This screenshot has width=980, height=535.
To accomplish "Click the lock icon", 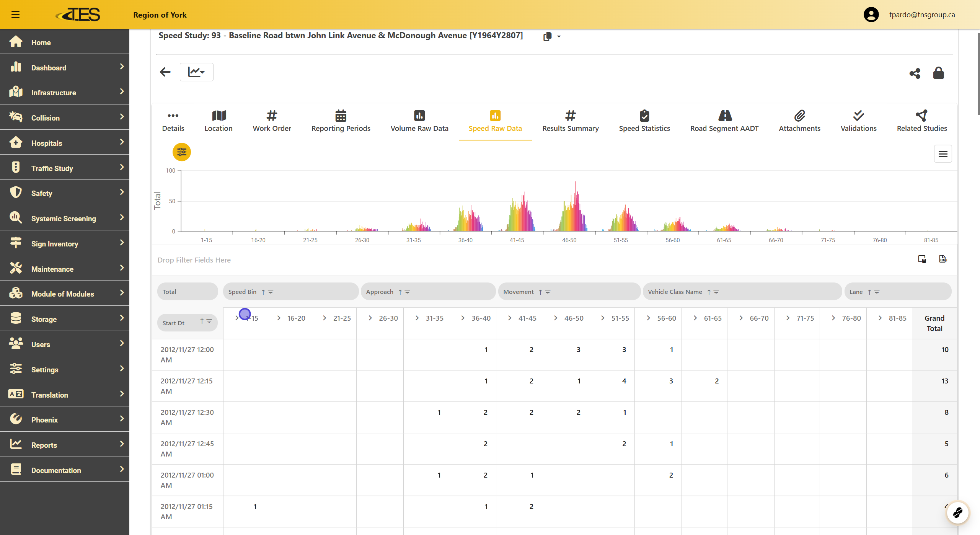I will click(x=938, y=73).
